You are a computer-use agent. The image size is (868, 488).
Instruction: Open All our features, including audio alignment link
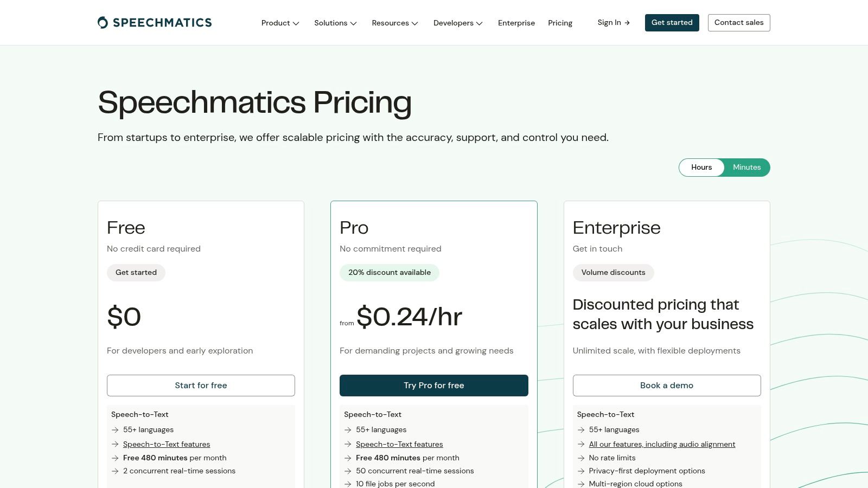662,445
